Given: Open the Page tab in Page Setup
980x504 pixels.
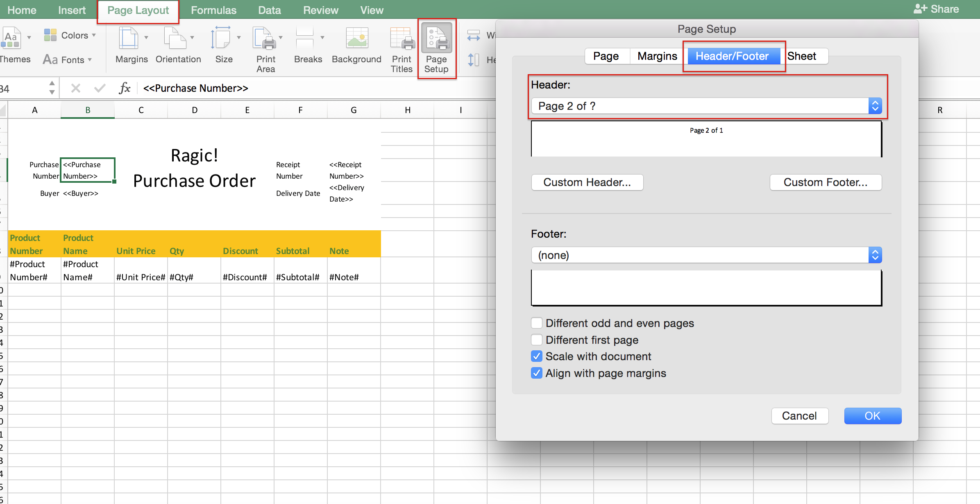Looking at the screenshot, I should (606, 56).
